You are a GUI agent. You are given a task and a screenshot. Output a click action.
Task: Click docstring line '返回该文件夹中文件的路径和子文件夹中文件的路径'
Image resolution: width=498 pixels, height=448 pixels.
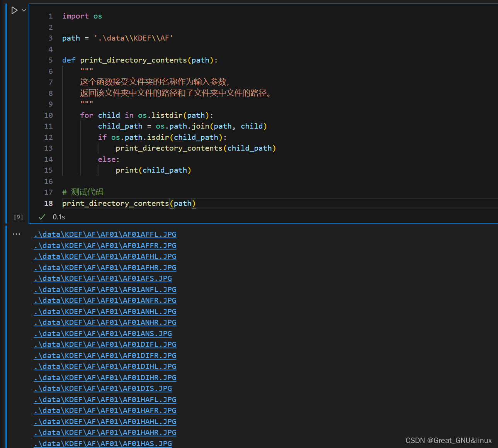tap(175, 93)
